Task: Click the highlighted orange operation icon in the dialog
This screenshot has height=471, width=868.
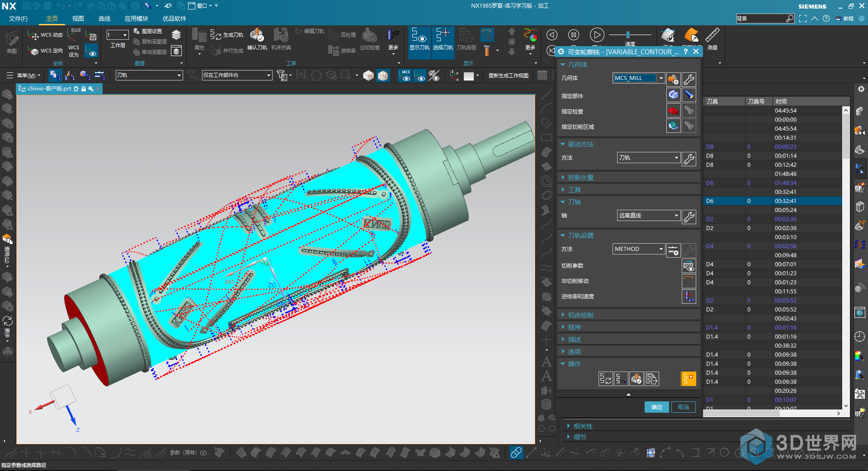Action: (689, 379)
